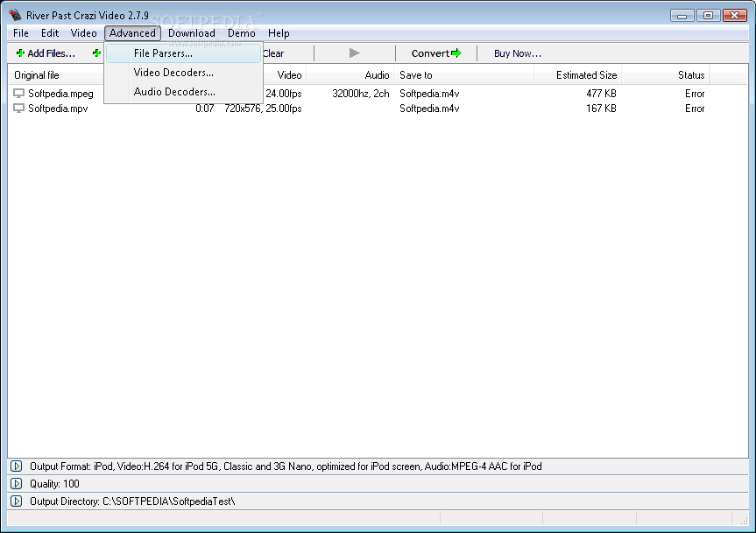Image resolution: width=756 pixels, height=533 pixels.
Task: Click the window resize grip corner
Action: (x=743, y=520)
